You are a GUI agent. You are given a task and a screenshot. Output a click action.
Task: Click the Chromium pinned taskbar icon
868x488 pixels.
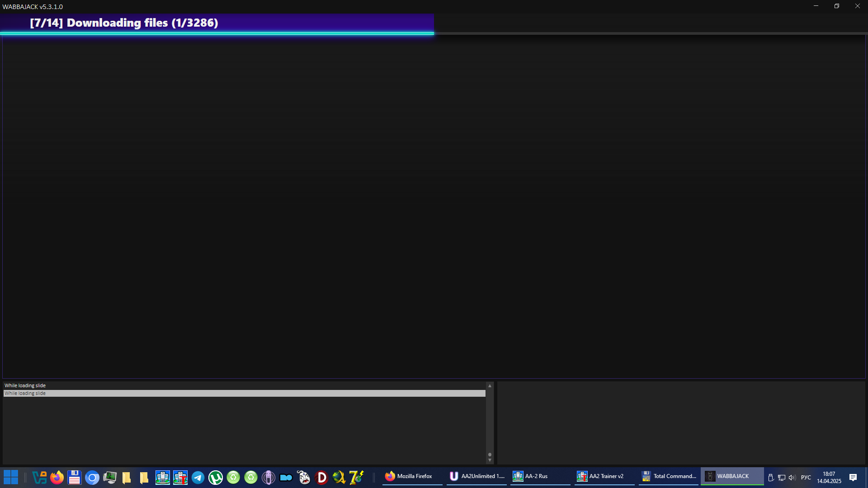[x=92, y=477]
